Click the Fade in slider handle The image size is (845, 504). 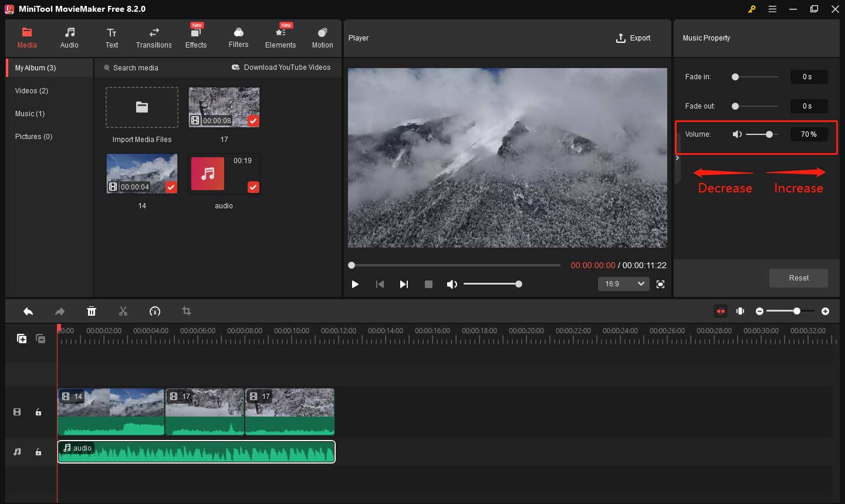pos(735,77)
